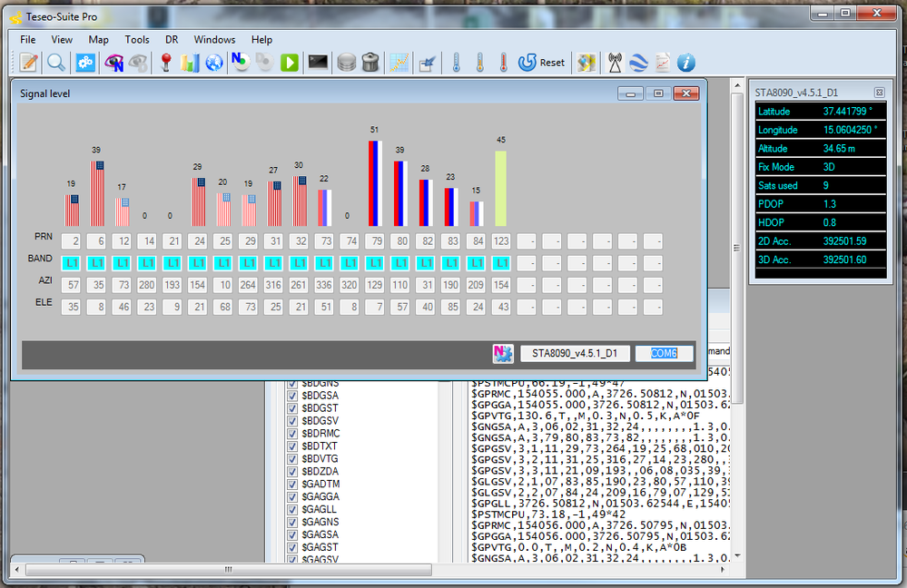Click the antenna tower icon

[615, 63]
